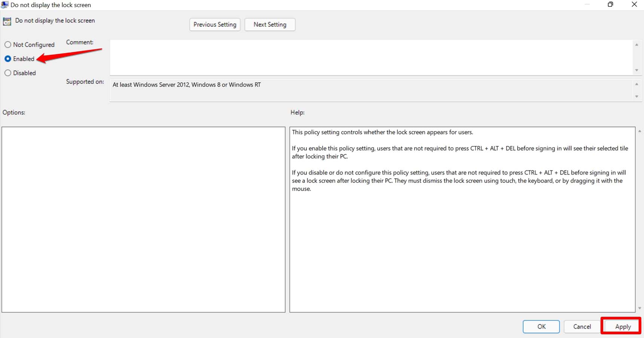
Task: Go to the Previous Setting
Action: [215, 25]
